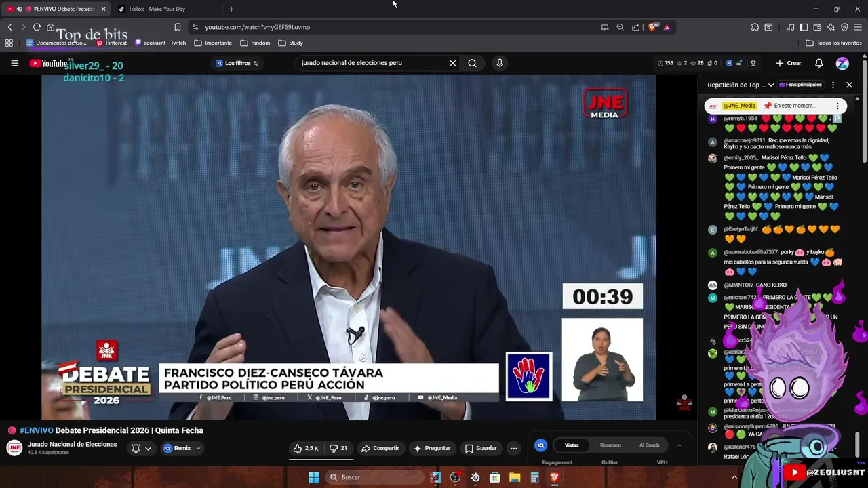Click the taskbar Buscar search box

point(374,477)
